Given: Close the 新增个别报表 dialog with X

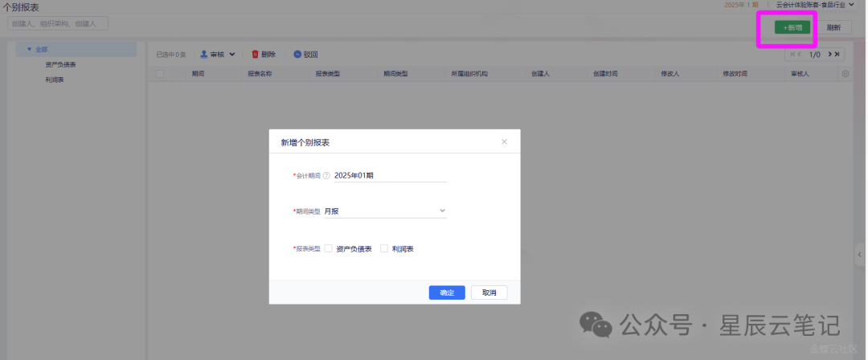Looking at the screenshot, I should 504,141.
